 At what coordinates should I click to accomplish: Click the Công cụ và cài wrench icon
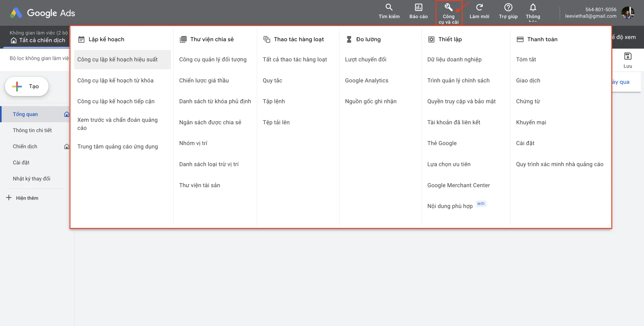pyautogui.click(x=448, y=7)
